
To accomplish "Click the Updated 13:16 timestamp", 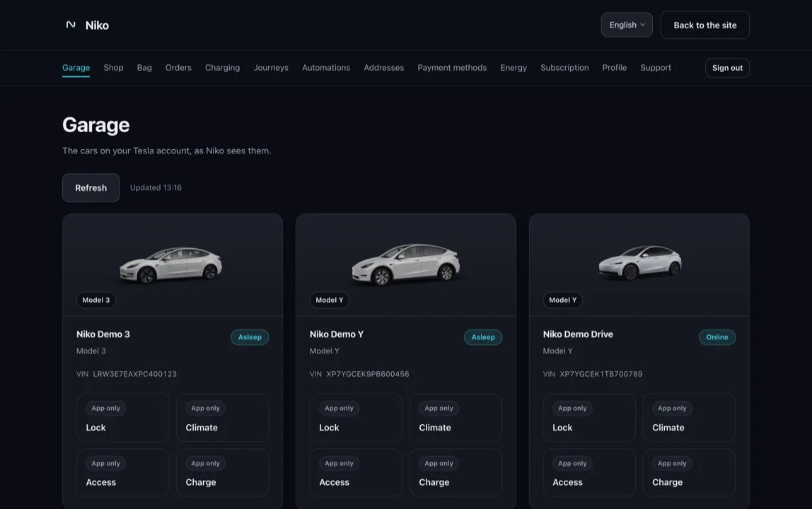I will 156,187.
